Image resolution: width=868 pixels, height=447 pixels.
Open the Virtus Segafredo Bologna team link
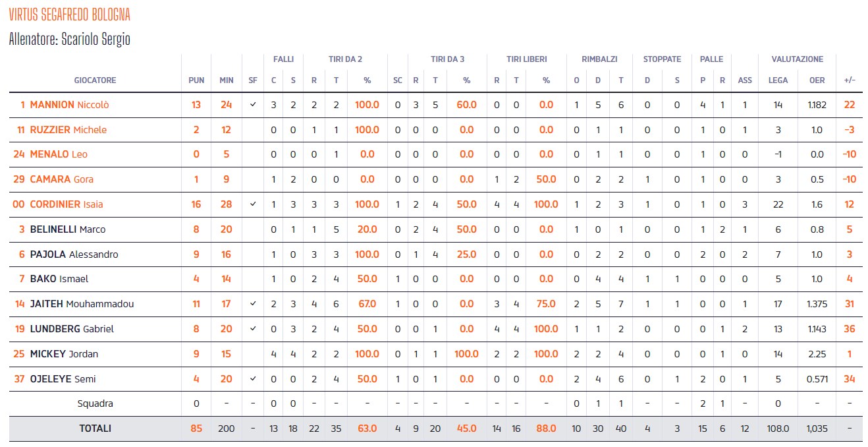70,15
